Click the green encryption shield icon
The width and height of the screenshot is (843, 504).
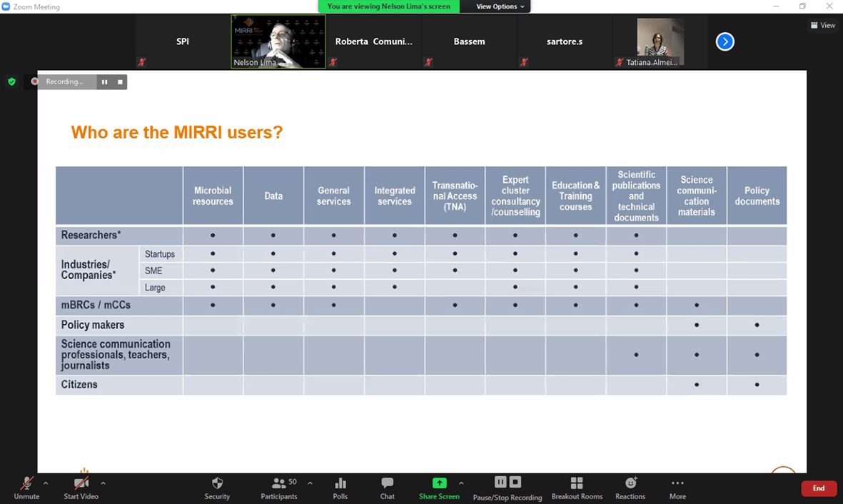pos(11,81)
